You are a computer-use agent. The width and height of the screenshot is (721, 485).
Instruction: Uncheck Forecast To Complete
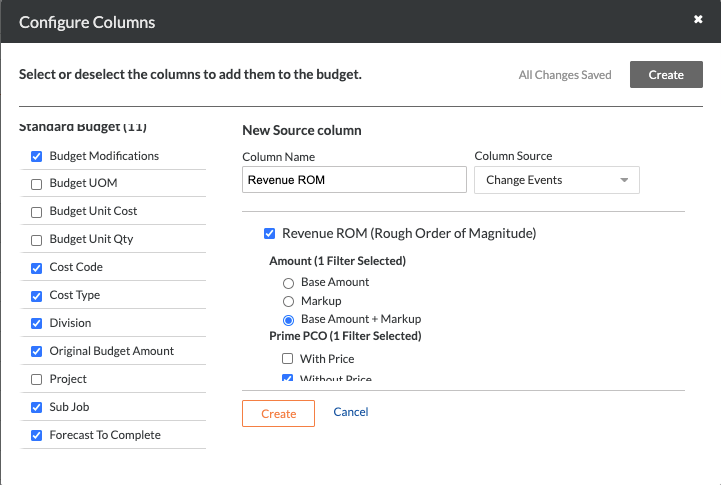click(x=37, y=436)
